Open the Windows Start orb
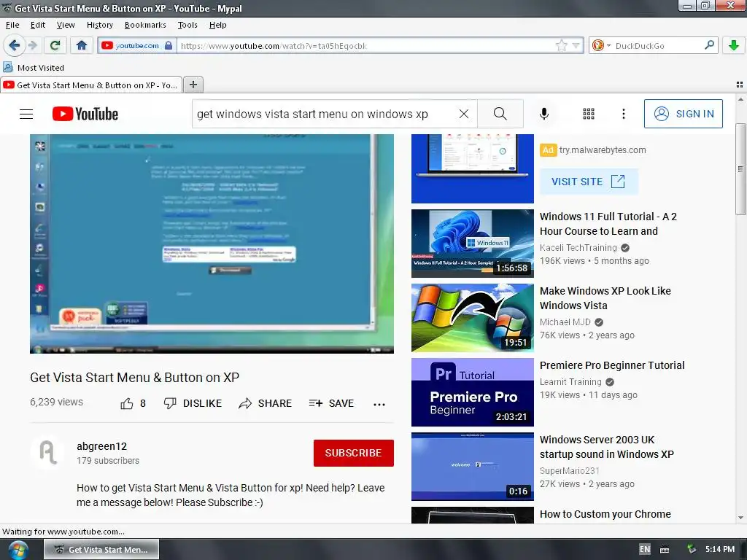This screenshot has height=560, width=747. (x=18, y=550)
